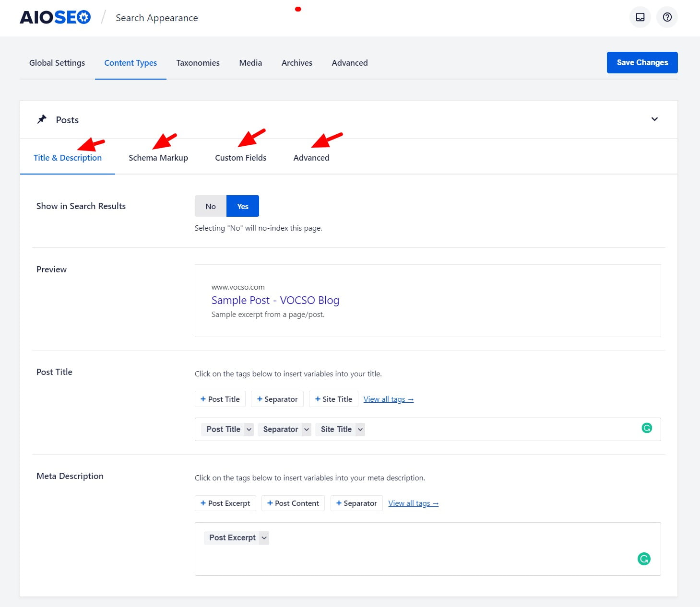Open Post Title tag dropdown in title field
The image size is (700, 607).
(x=249, y=430)
